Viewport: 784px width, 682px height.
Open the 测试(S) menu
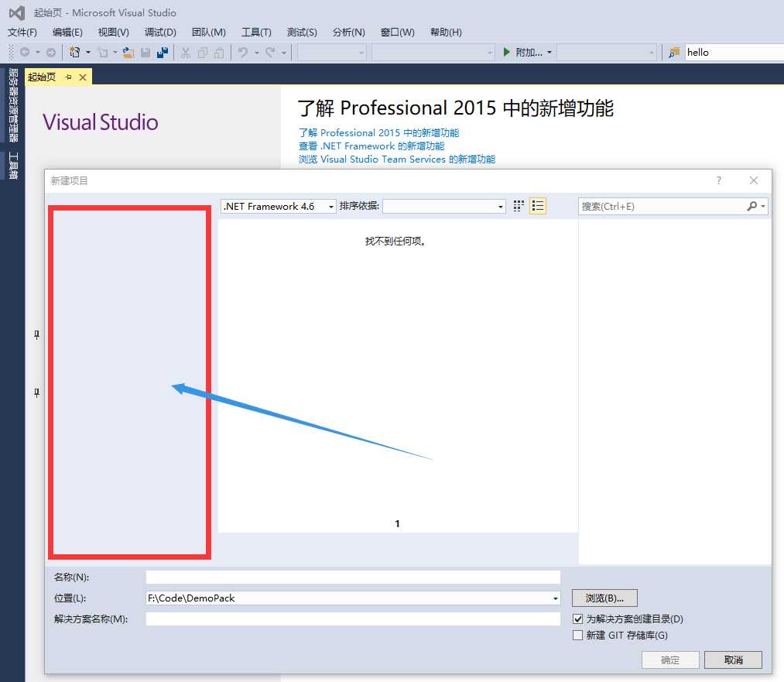tap(302, 32)
